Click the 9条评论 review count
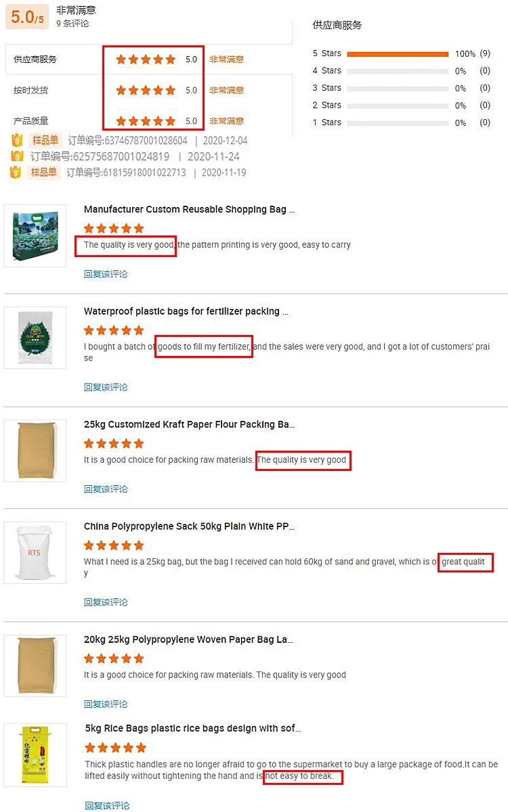Image resolution: width=508 pixels, height=812 pixels. (72, 24)
